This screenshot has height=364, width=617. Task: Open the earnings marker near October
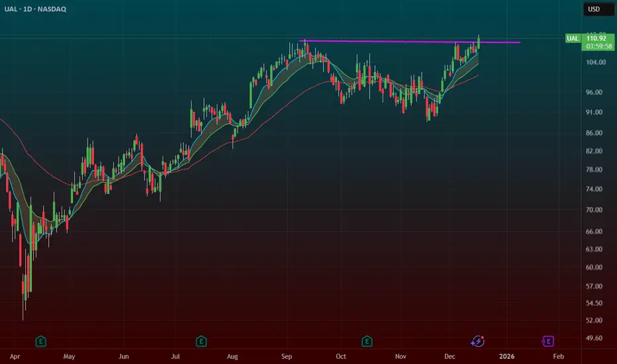click(367, 341)
